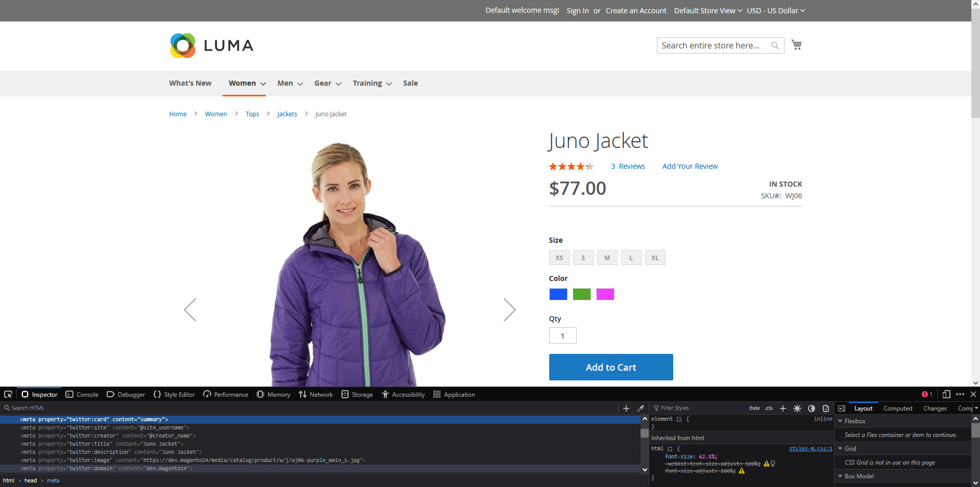
Task: Open the Performance panel
Action: click(226, 394)
